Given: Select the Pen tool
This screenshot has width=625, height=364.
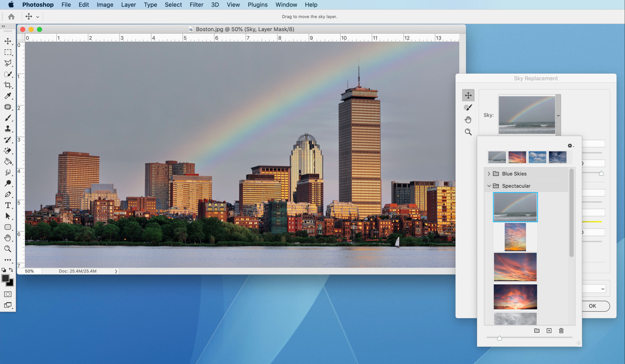Looking at the screenshot, I should [x=8, y=194].
